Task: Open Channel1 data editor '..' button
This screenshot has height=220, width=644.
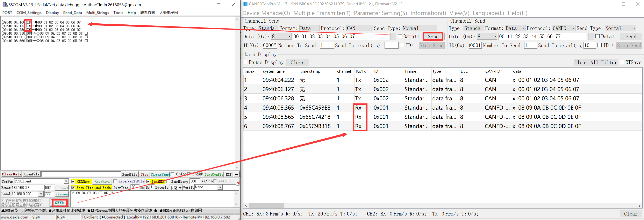Action: (393, 37)
